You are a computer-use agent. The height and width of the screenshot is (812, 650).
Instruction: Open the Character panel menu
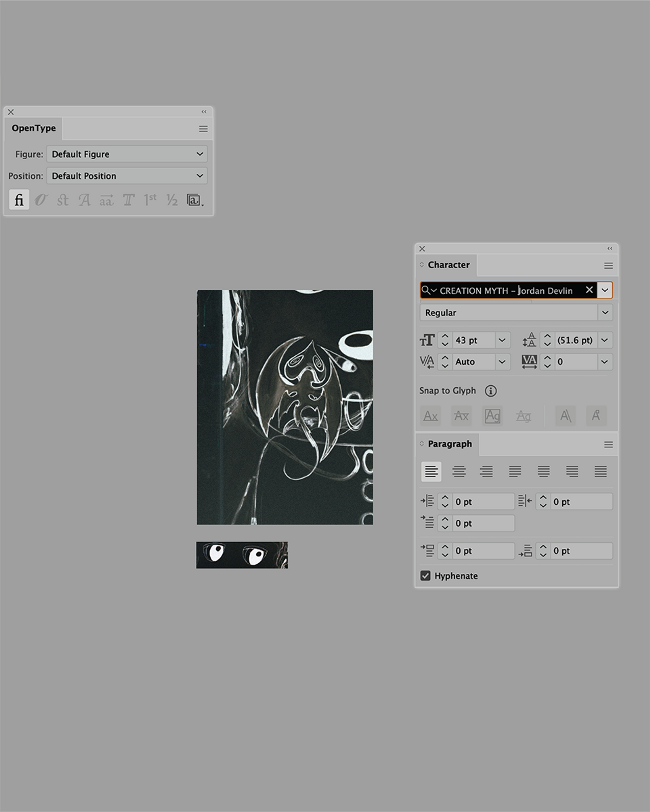pyautogui.click(x=608, y=266)
